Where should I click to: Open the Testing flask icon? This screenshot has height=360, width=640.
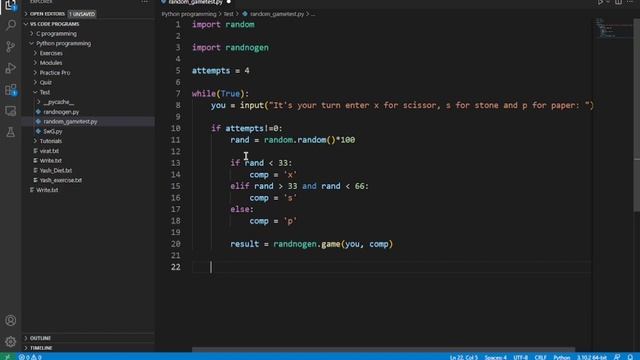point(11,132)
